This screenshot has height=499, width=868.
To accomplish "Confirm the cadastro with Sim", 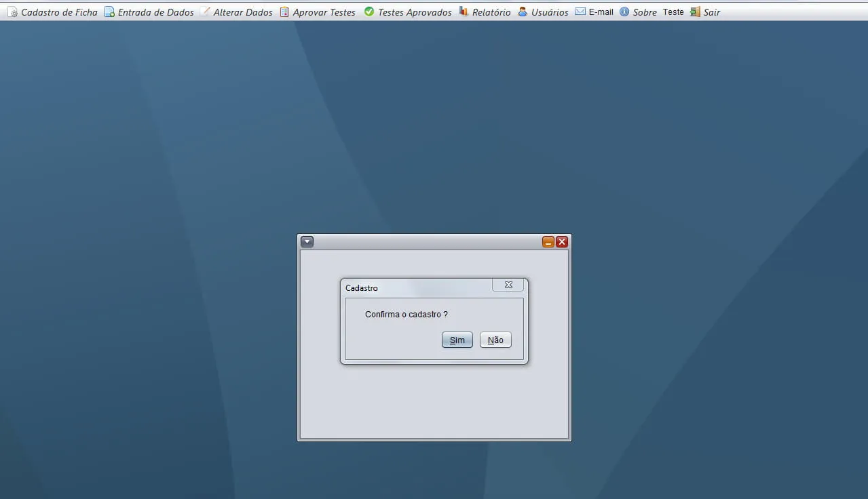I will (457, 340).
